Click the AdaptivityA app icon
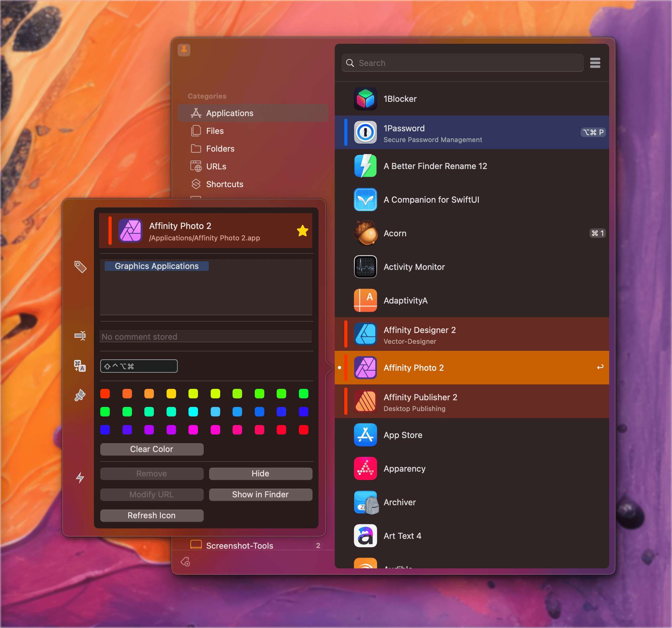Viewport: 672px width, 628px height. [366, 300]
